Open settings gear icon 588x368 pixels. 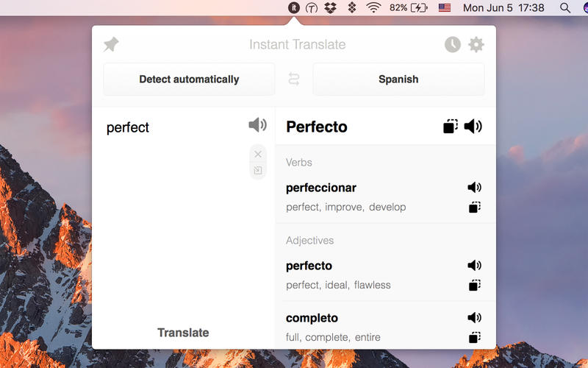point(476,45)
